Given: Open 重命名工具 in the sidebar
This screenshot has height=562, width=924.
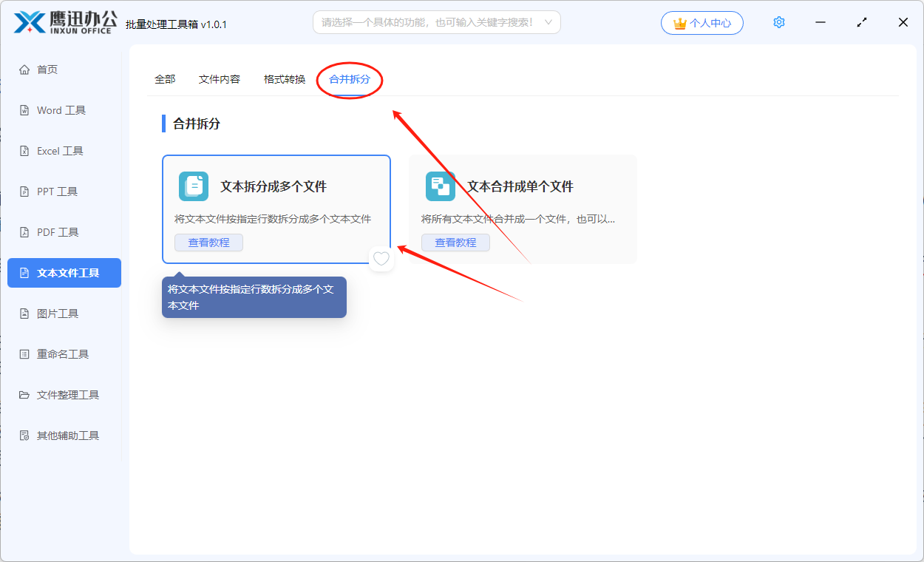Looking at the screenshot, I should (64, 354).
